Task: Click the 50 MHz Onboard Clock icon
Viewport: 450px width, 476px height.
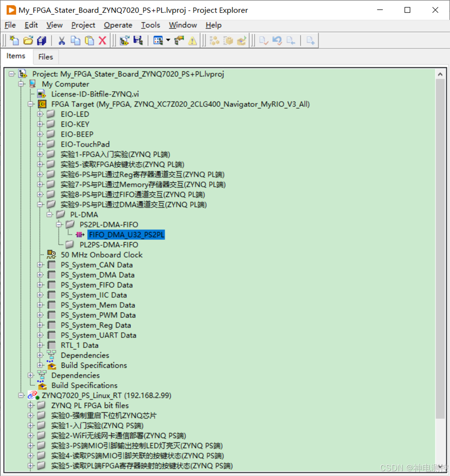Action: click(51, 255)
